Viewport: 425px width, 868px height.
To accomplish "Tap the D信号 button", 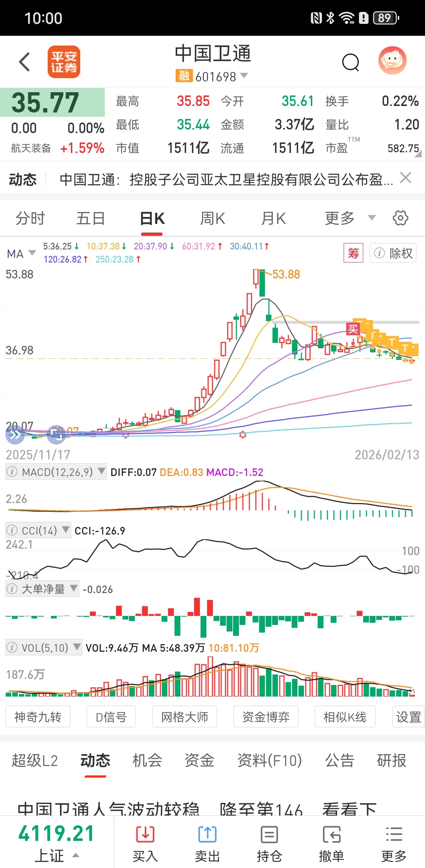I will (111, 716).
